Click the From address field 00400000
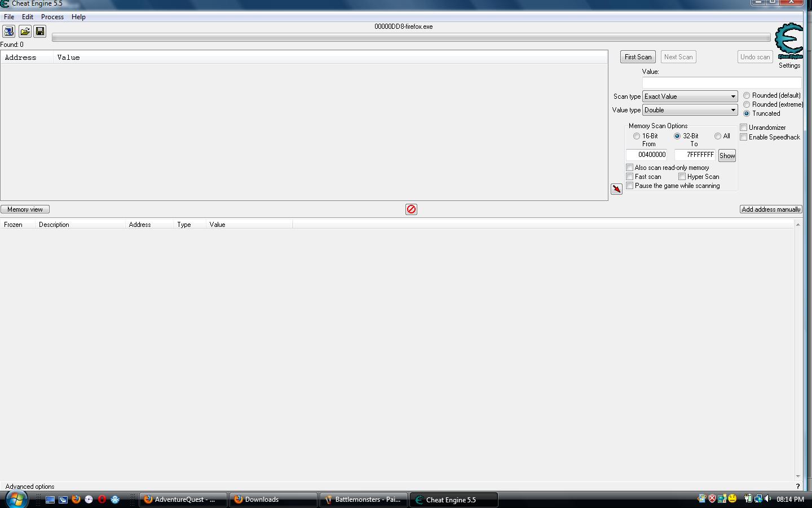 (x=647, y=155)
